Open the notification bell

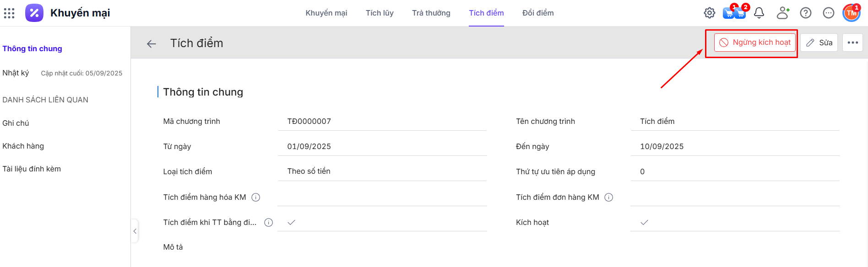click(x=759, y=13)
